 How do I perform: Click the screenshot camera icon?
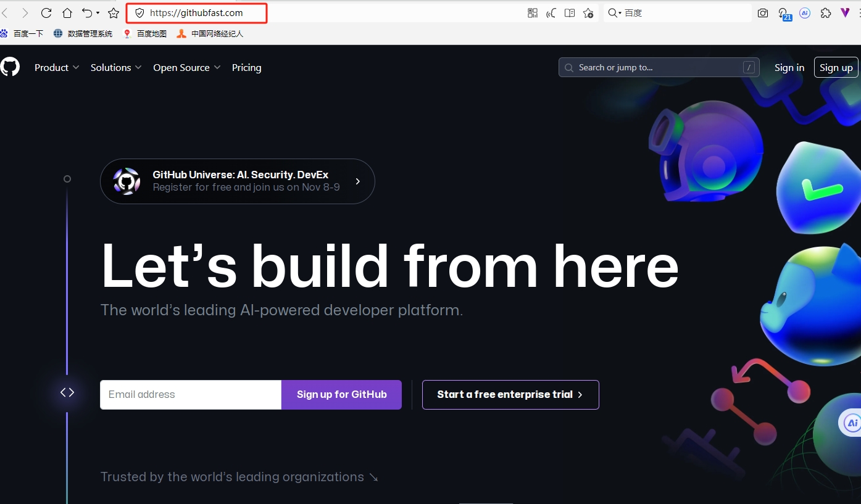pos(763,13)
